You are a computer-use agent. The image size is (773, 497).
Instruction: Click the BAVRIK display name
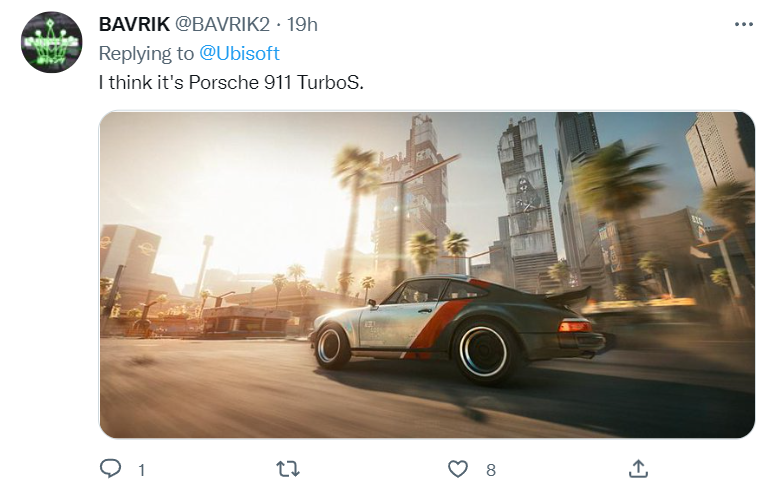134,24
